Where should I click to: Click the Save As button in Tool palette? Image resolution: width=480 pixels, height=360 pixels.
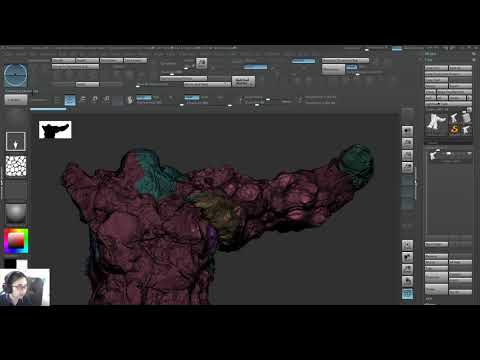460,68
